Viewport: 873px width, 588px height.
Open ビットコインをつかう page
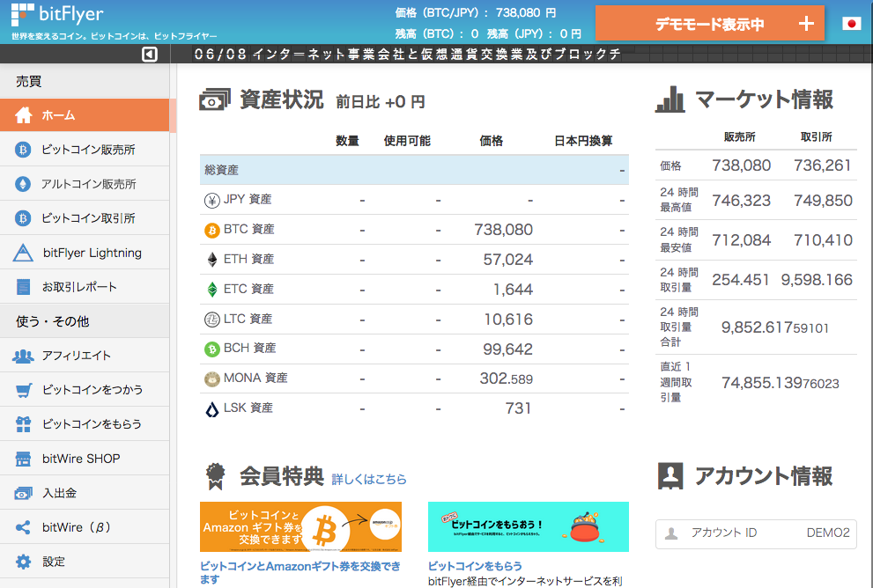tap(85, 391)
